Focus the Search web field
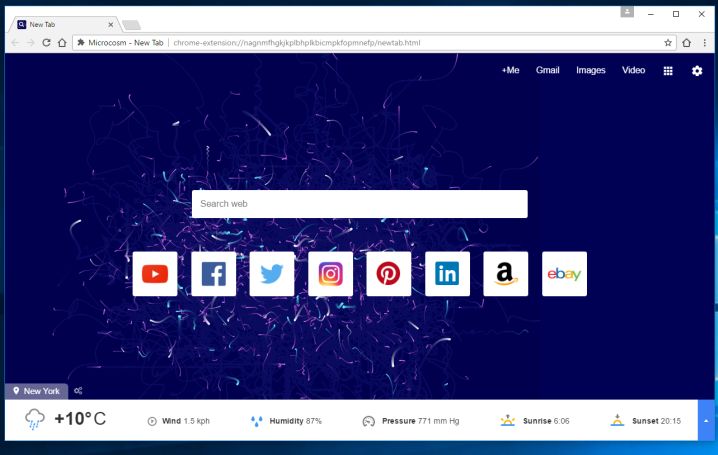The height and width of the screenshot is (455, 718). pyautogui.click(x=359, y=204)
